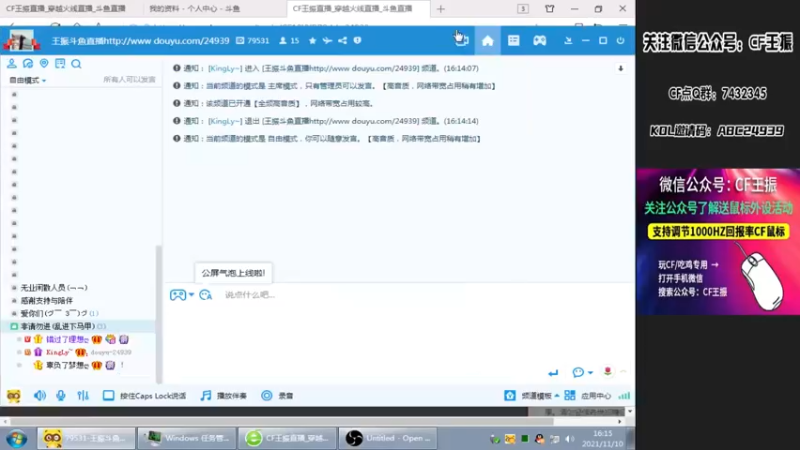The height and width of the screenshot is (450, 800).
Task: Switch to Untitled - Open taskbar item
Action: tap(388, 438)
